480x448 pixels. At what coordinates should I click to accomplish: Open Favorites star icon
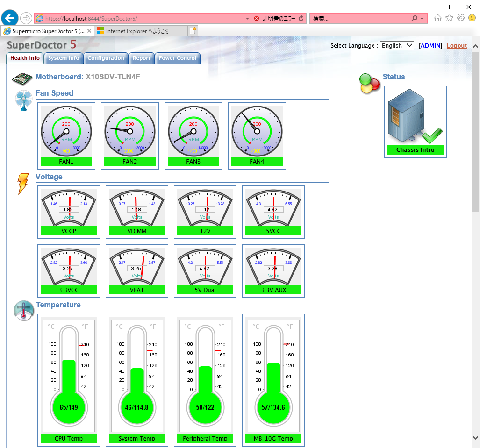tap(449, 18)
